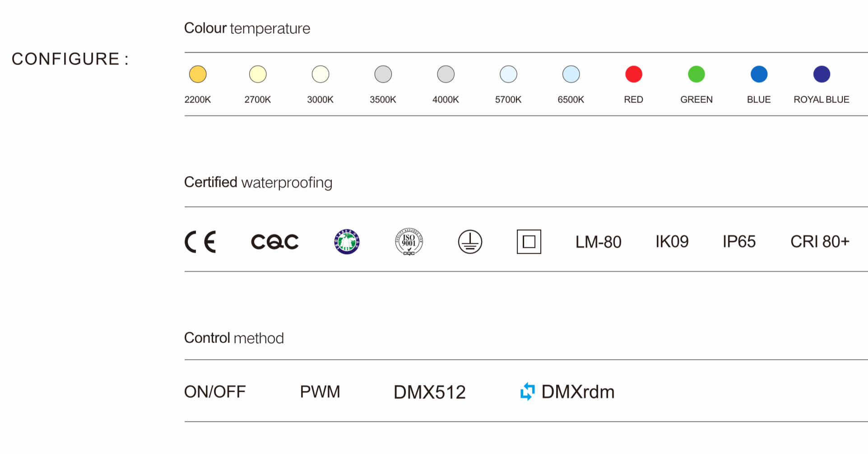The image size is (868, 454).
Task: Select the green and blue circular badge
Action: (347, 242)
